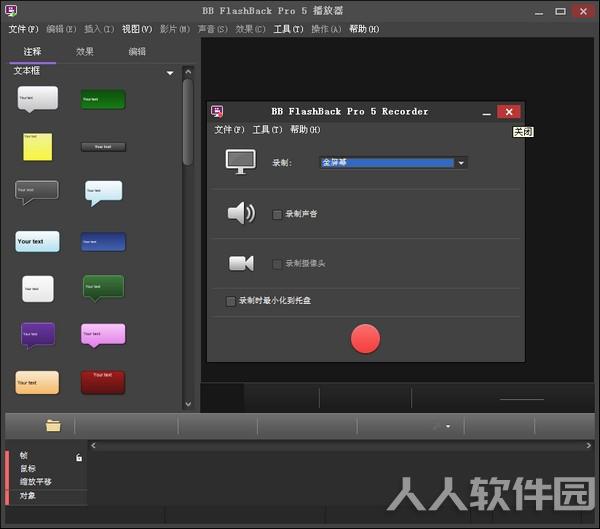
Task: Select the purple speech bubble text box
Action: (x=38, y=335)
